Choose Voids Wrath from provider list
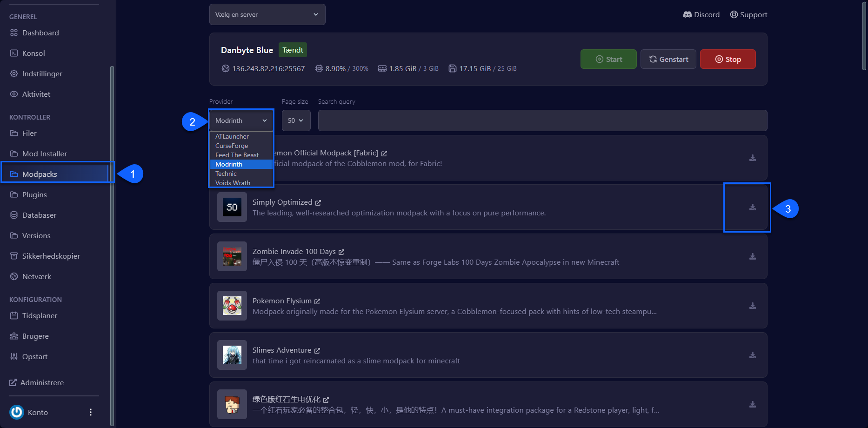Screen dimensions: 868x428 click(241, 183)
